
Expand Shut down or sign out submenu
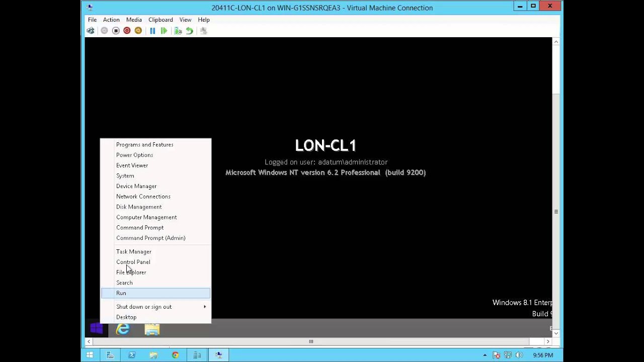[x=155, y=307]
